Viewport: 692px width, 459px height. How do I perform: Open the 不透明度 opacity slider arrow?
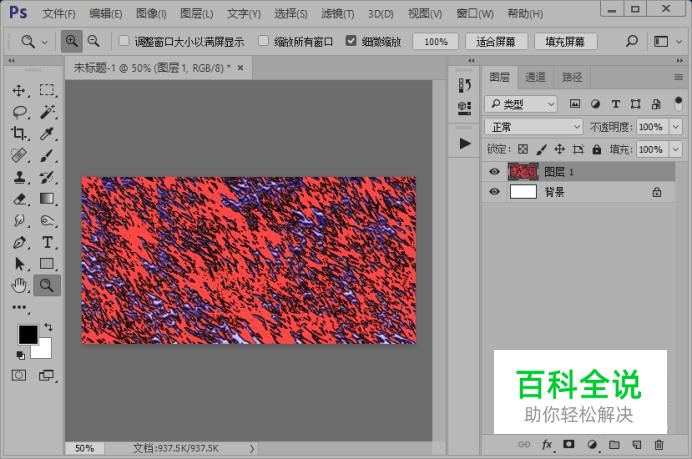(x=676, y=127)
